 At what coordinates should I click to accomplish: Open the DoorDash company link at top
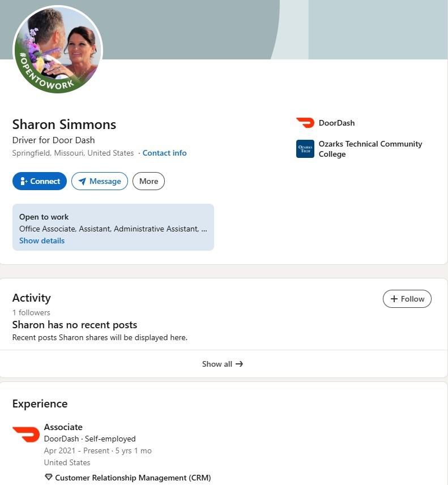tap(336, 123)
